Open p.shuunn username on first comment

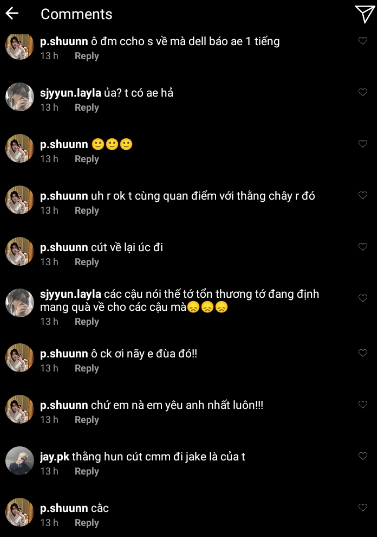64,41
